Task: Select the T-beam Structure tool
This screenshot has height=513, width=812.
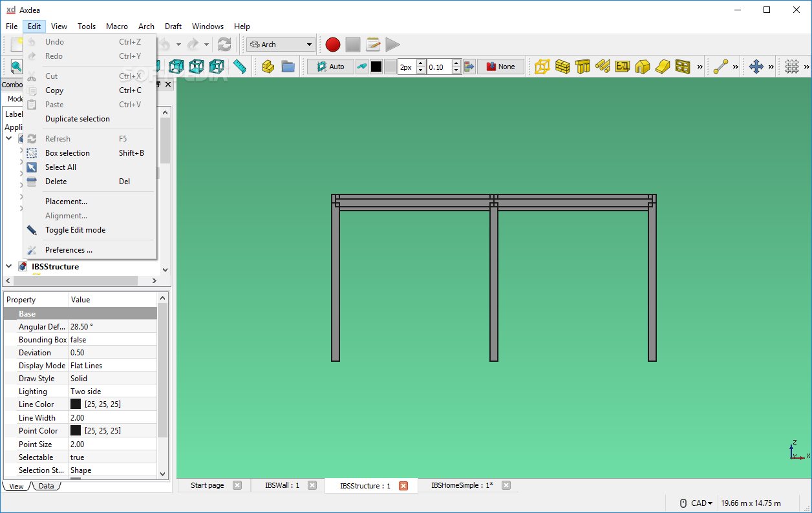Action: click(x=582, y=67)
